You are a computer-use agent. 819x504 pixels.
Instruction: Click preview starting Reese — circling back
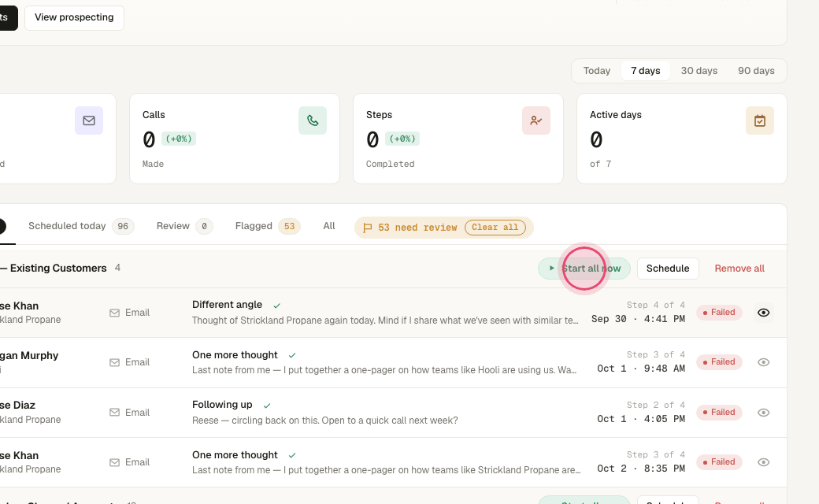point(325,421)
